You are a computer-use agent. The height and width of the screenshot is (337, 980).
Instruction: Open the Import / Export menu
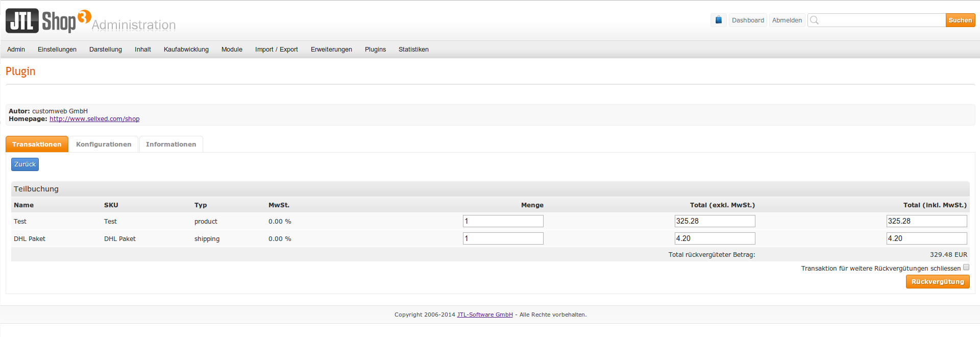point(276,50)
